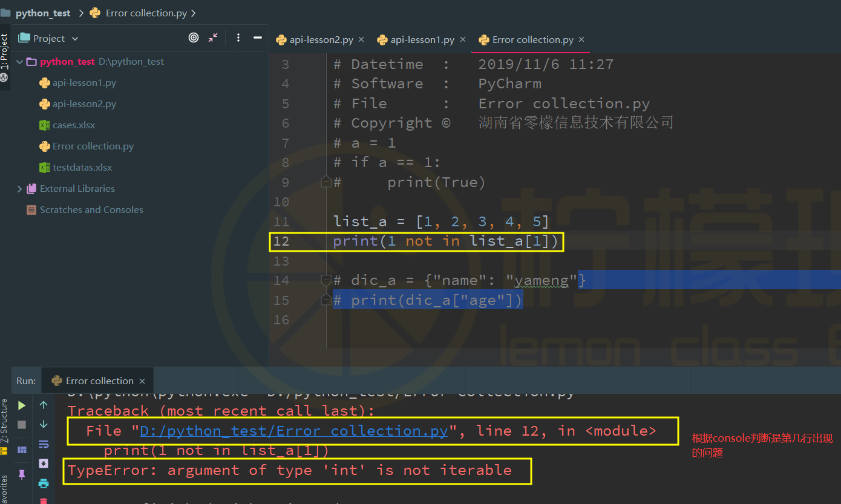
Task: Locate current file with target icon
Action: pos(194,38)
